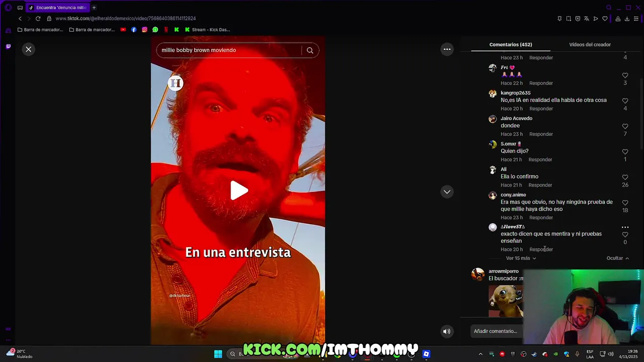Screen dimensions: 644x362
Task: Open the dog image in arrowmiperro's comment
Action: click(x=506, y=301)
